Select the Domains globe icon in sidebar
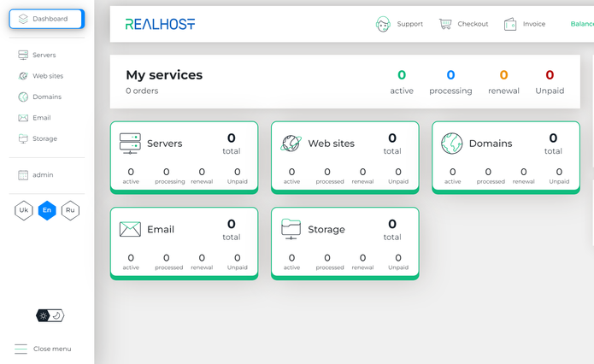Viewport: 594px width, 364px height. [x=23, y=97]
